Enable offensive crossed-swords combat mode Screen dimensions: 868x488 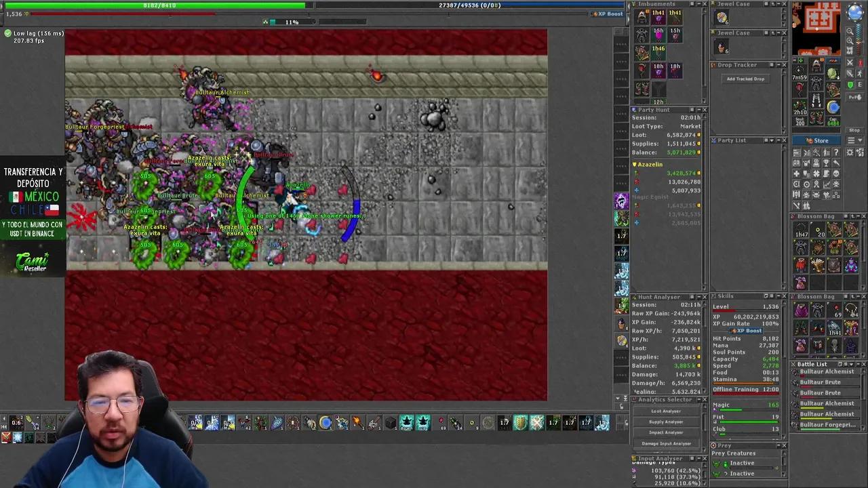click(x=851, y=62)
